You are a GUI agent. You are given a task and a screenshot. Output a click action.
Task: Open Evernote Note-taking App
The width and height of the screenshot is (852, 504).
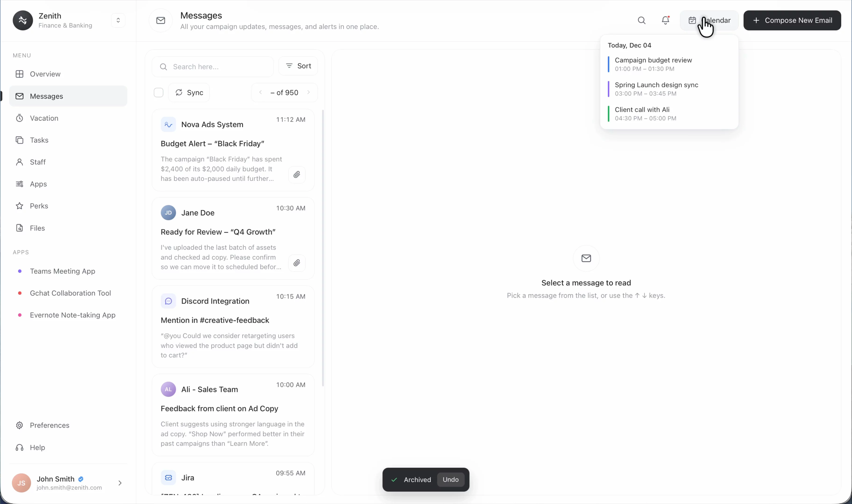tap(68, 315)
